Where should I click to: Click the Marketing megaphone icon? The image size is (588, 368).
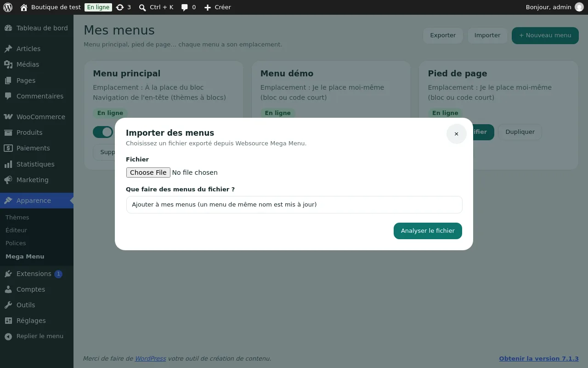point(8,180)
